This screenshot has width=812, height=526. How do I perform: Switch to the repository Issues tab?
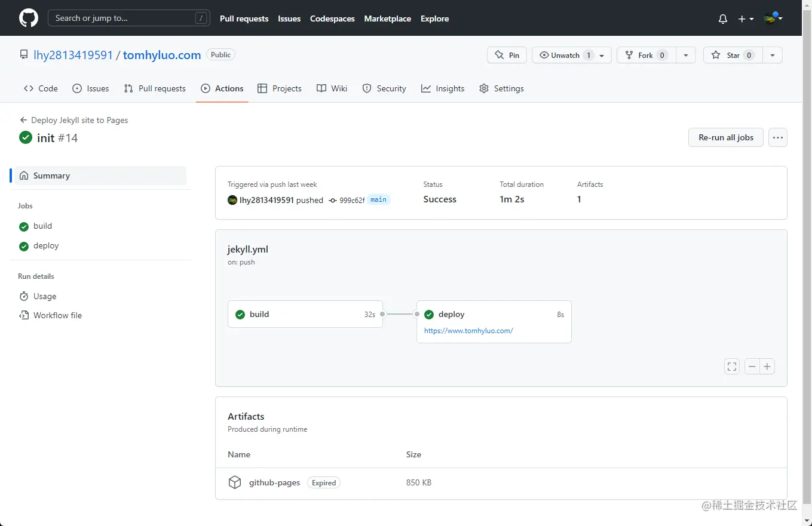(91, 88)
